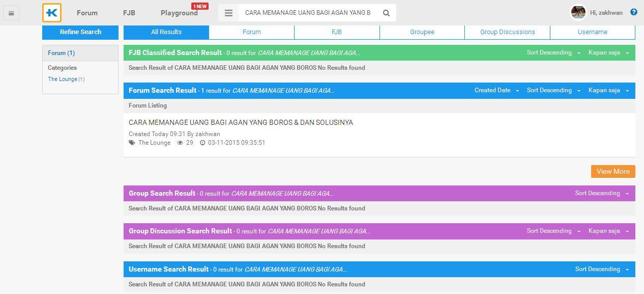Click the Kaskus logo icon
The width and height of the screenshot is (644, 294).
51,13
